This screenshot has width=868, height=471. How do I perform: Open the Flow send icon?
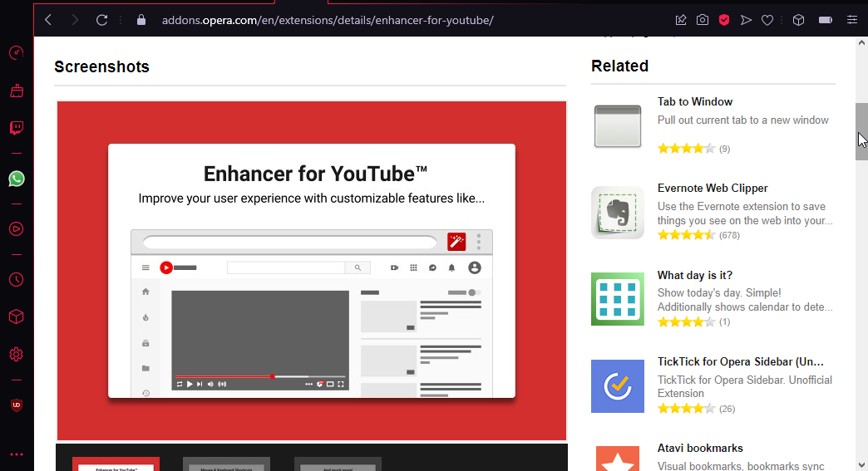click(x=747, y=21)
